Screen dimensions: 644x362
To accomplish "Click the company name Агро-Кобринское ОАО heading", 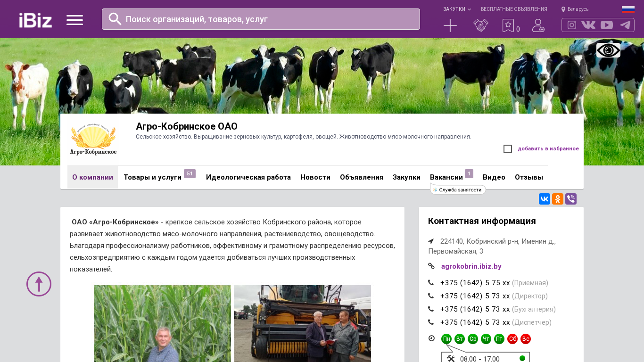I will [187, 126].
